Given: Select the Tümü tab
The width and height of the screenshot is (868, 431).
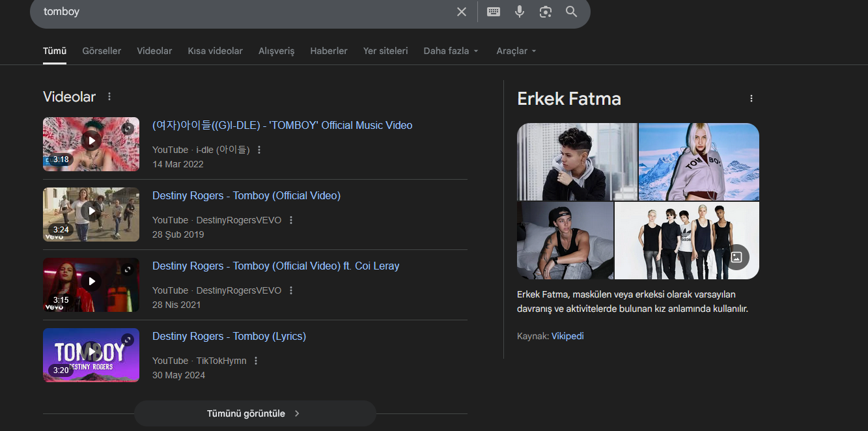Looking at the screenshot, I should click(x=55, y=51).
